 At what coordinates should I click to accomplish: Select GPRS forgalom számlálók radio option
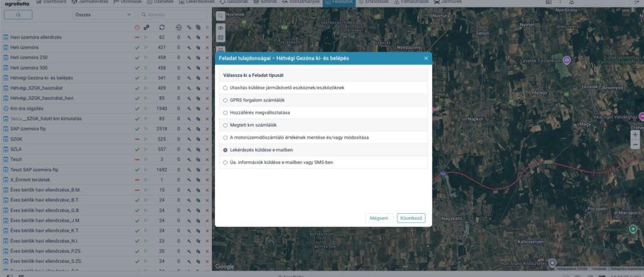coord(226,100)
